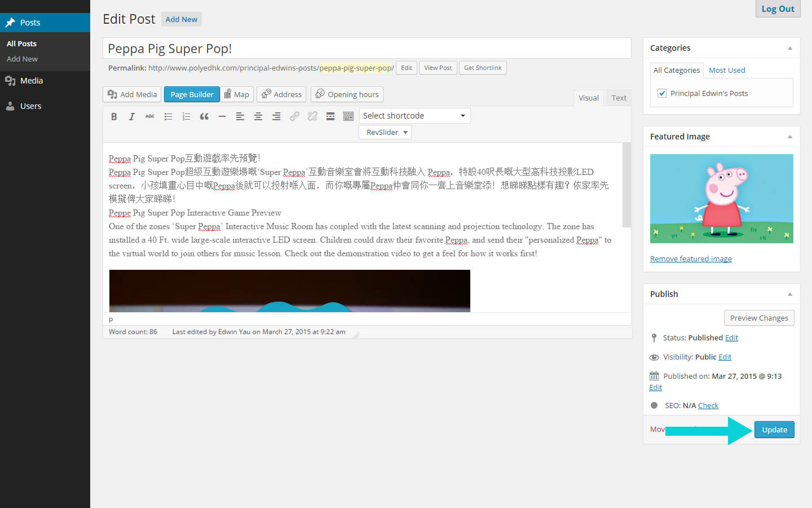This screenshot has height=508, width=812.
Task: Toggle the toolbar kitchen sink
Action: coord(348,116)
